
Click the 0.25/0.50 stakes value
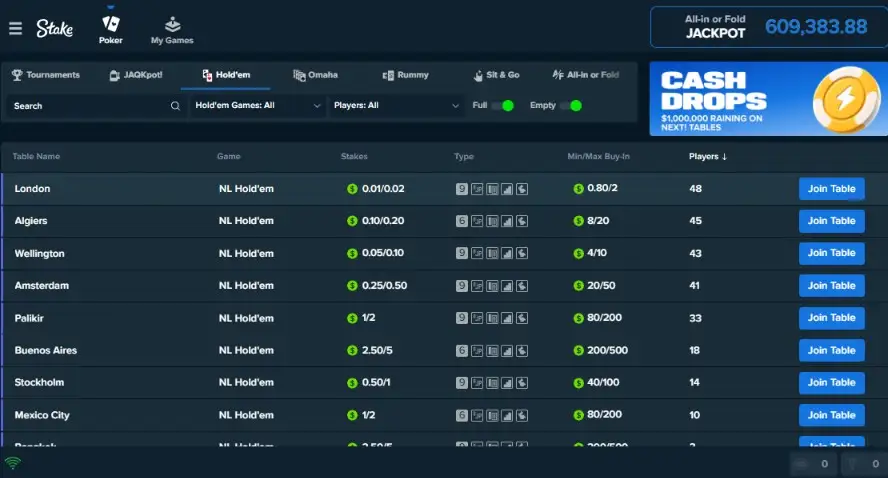tap(385, 285)
